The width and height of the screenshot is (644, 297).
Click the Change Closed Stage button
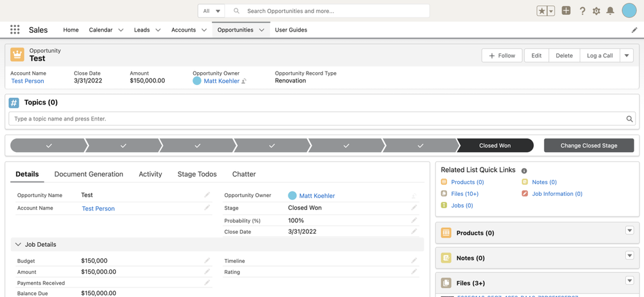pyautogui.click(x=589, y=146)
